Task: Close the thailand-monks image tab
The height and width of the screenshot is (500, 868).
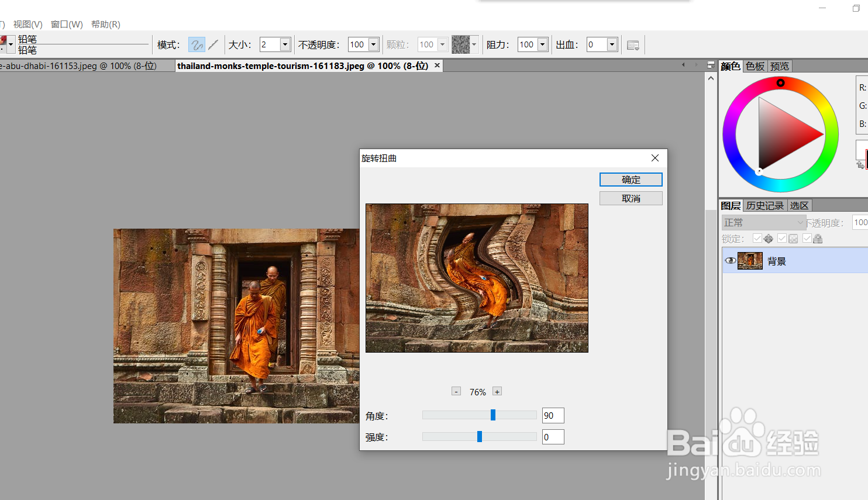Action: 437,65
